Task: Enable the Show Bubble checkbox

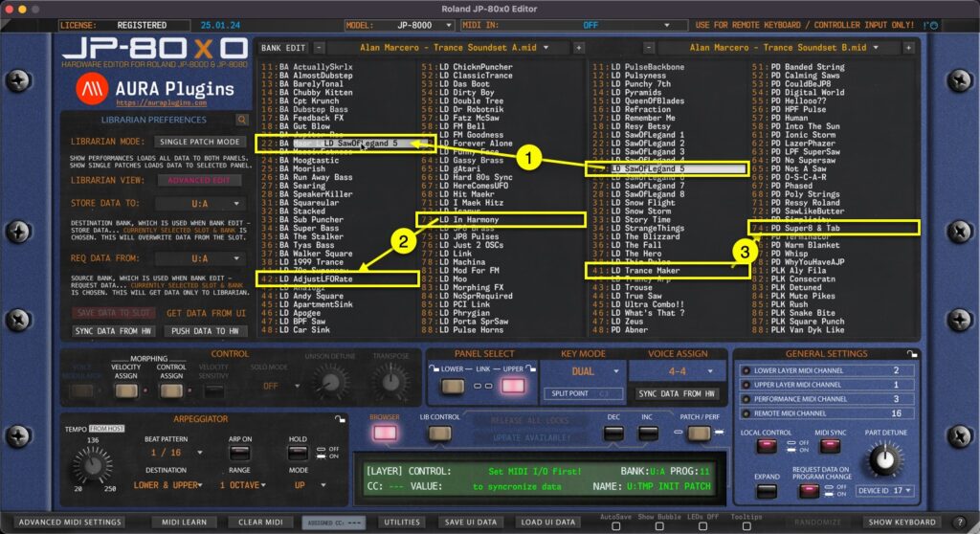Action: click(659, 526)
